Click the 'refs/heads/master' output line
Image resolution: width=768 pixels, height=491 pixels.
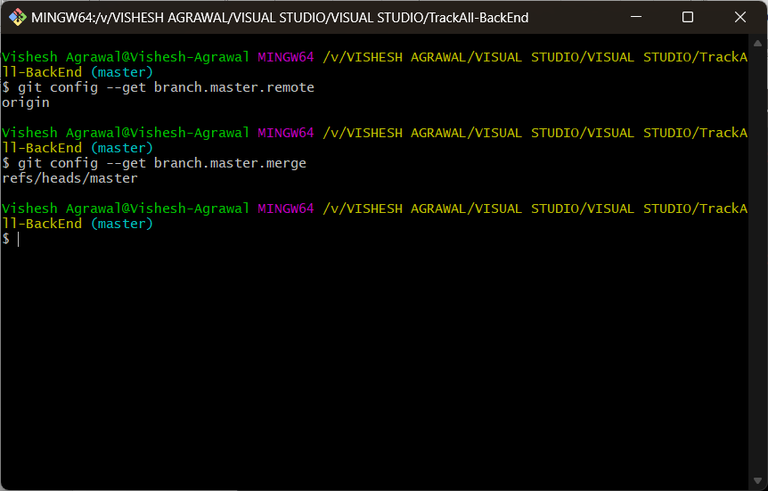tap(70, 178)
